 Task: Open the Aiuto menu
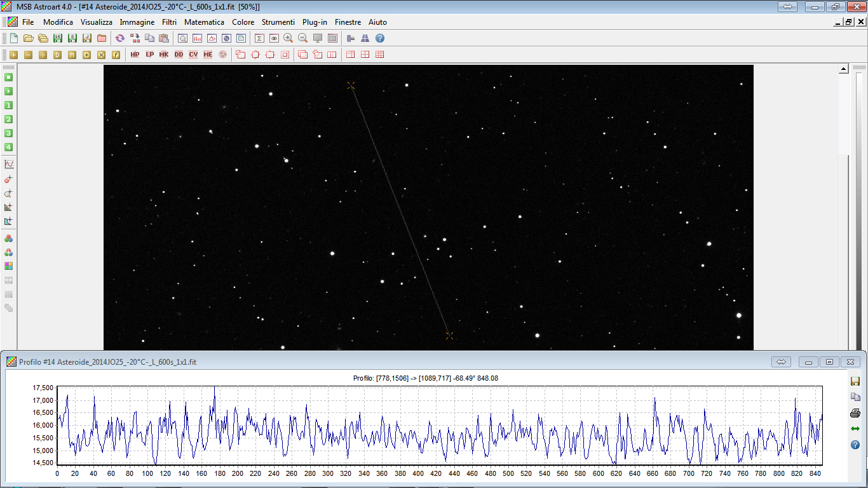point(377,22)
